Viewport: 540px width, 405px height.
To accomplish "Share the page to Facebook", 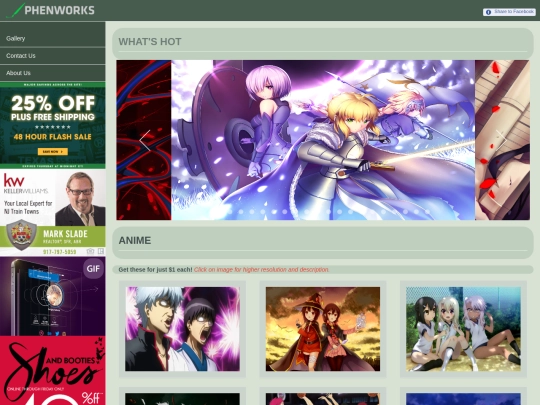I will tap(509, 12).
